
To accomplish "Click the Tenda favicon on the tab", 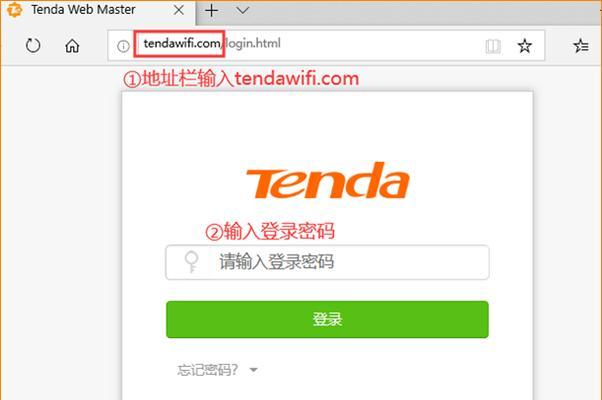I will 15,10.
